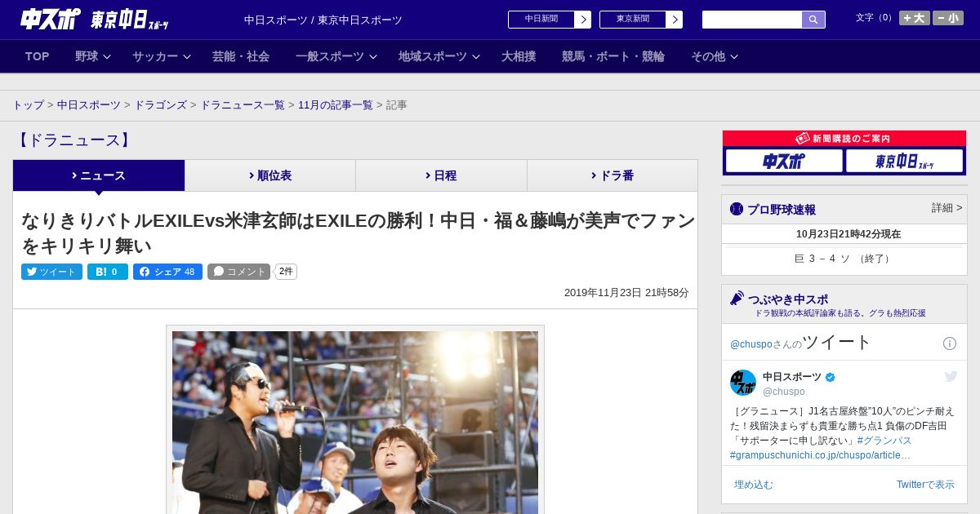Open 詳細 > link in baseball scores
Image resolution: width=980 pixels, height=514 pixels.
tap(947, 208)
